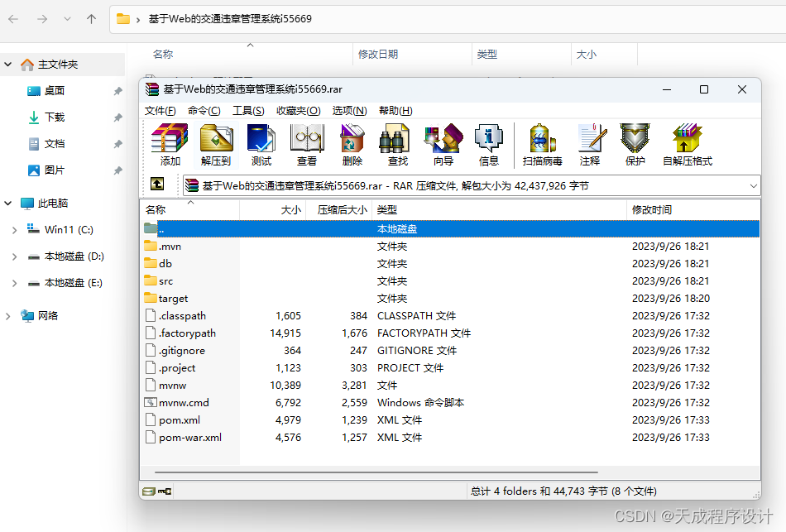Open the 选项 (Options) menu
This screenshot has width=786, height=532.
tap(348, 110)
